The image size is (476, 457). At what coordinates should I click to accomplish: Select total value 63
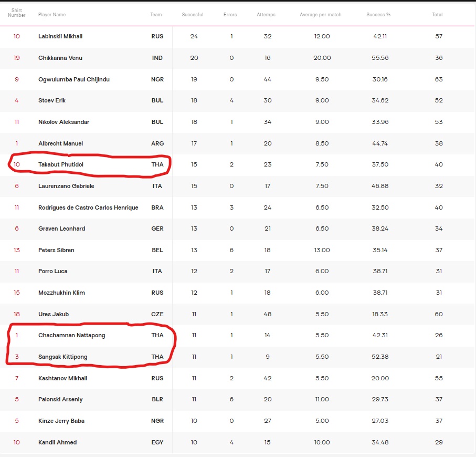click(439, 79)
